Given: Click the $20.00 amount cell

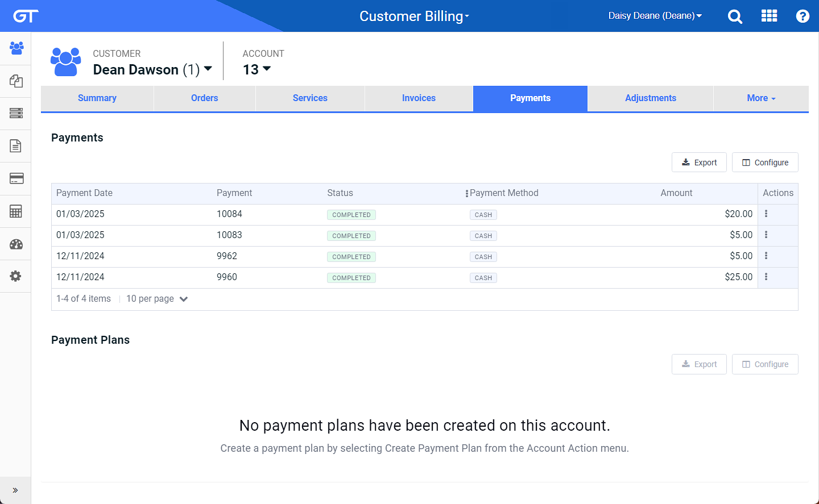Looking at the screenshot, I should (738, 214).
